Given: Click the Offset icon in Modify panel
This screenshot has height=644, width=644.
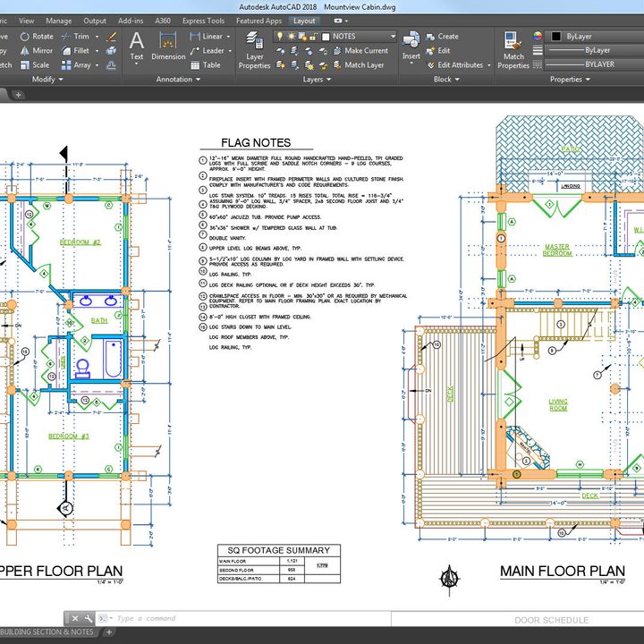Looking at the screenshot, I should pyautogui.click(x=111, y=65).
